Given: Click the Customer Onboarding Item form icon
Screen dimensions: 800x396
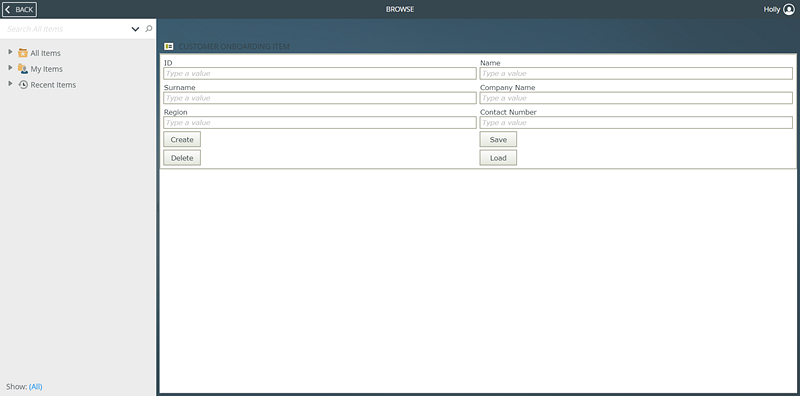Looking at the screenshot, I should click(168, 46).
